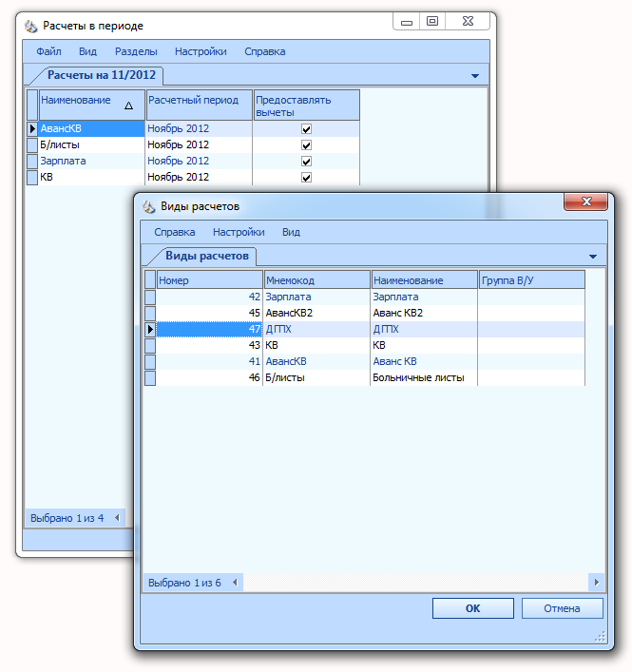
Task: Click the Предоставлять вычеты column header
Action: [306, 105]
